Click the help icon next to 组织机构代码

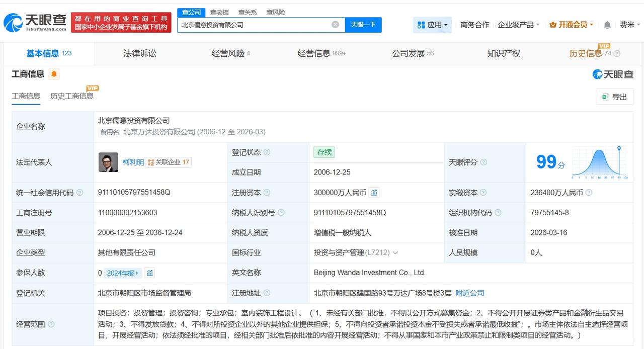(x=498, y=213)
